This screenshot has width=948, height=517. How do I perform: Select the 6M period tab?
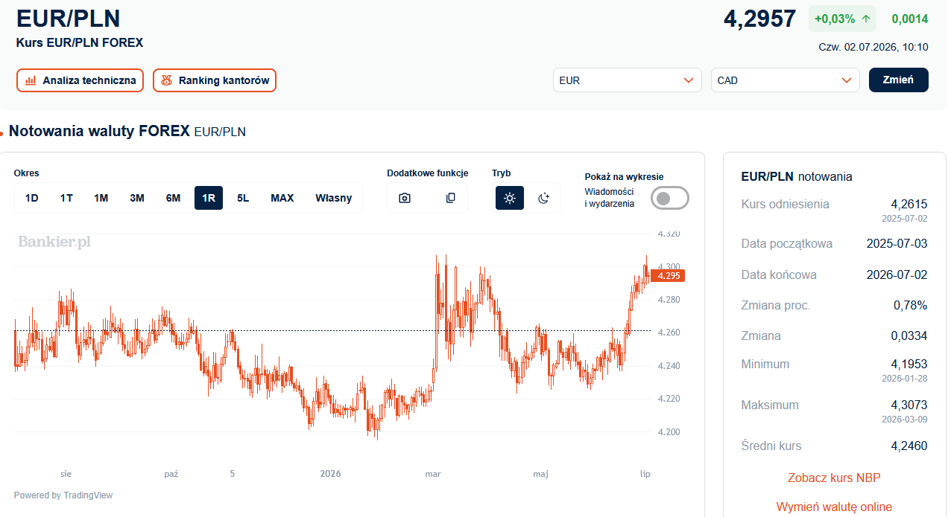(x=173, y=198)
